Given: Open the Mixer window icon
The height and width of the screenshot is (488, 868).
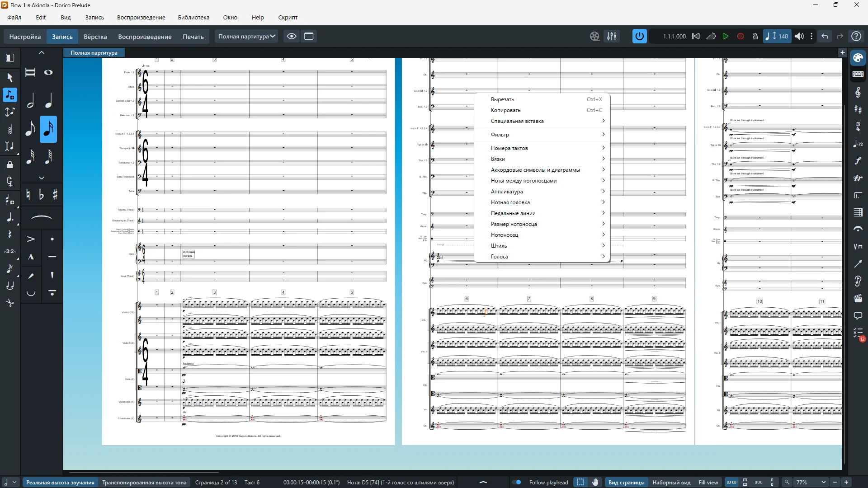Looking at the screenshot, I should pos(612,36).
